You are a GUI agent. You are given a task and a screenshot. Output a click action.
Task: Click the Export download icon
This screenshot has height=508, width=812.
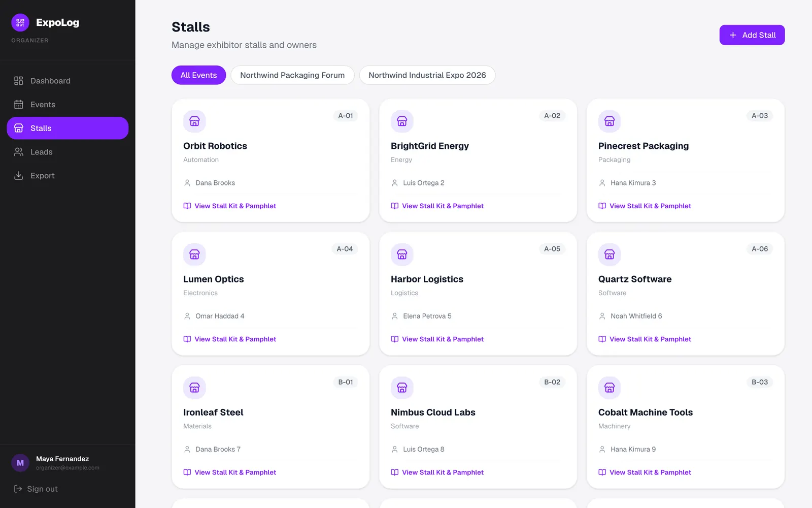point(19,176)
